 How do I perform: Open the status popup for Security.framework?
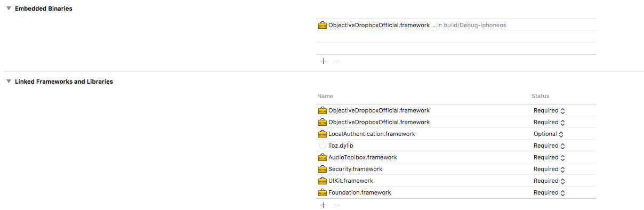click(549, 169)
